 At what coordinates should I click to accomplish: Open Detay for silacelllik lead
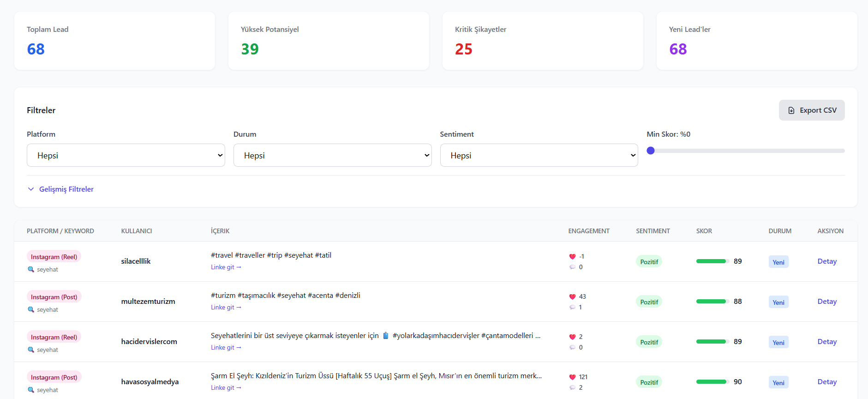point(826,261)
